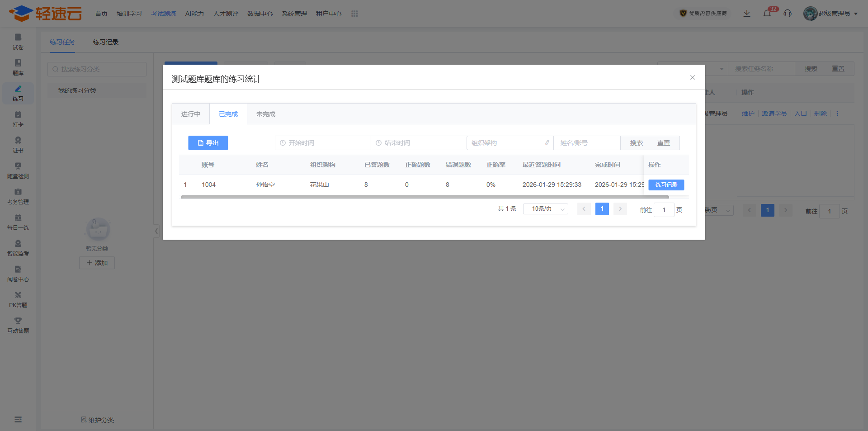Viewport: 868px width, 431px height.
Task: Click the horizontal table scrollbar
Action: coord(425,197)
